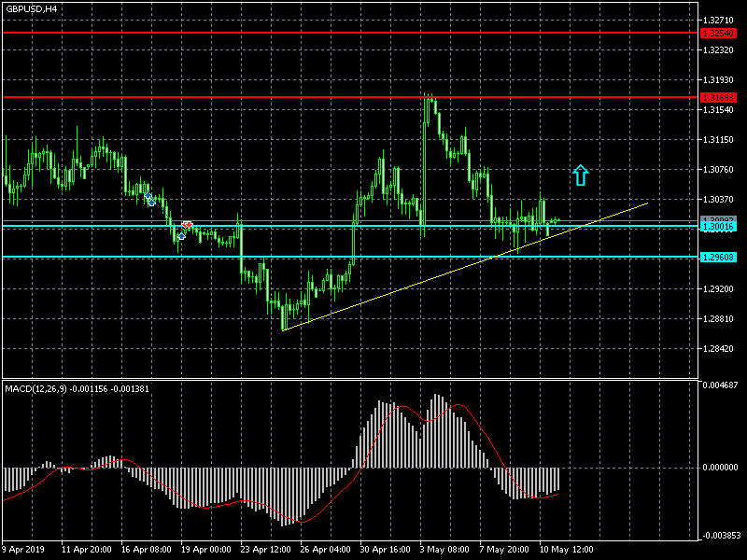Select the red 1.32540 price tag

(x=717, y=34)
